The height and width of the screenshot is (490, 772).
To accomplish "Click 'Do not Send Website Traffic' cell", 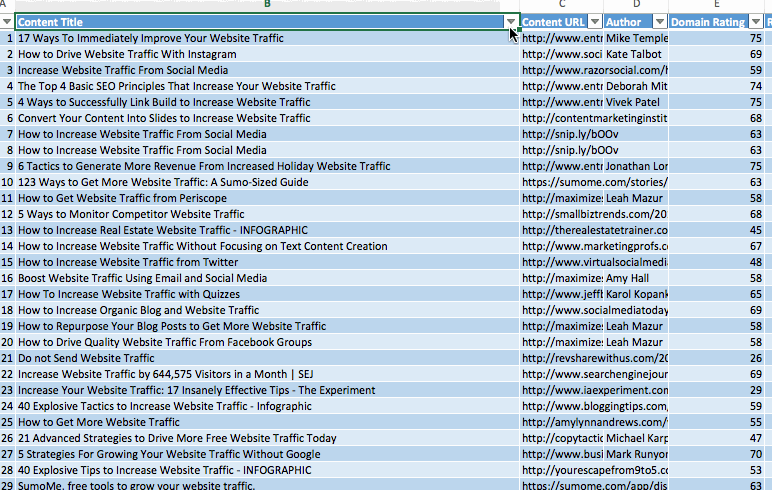I will point(267,359).
